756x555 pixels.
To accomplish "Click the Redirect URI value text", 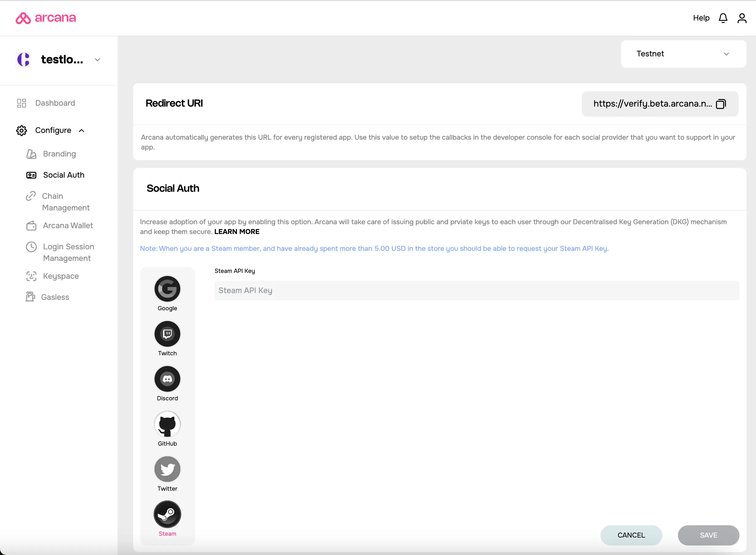I will (x=652, y=104).
